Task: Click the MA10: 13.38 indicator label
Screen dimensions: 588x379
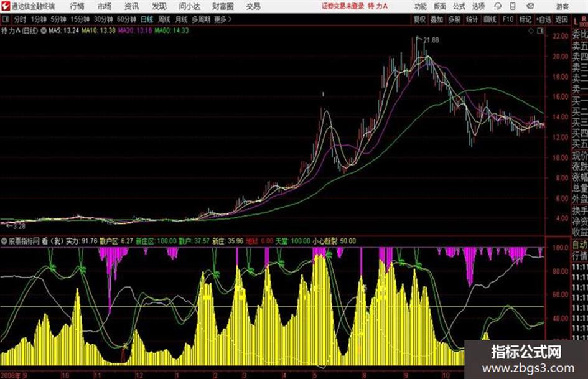Action: 99,30
